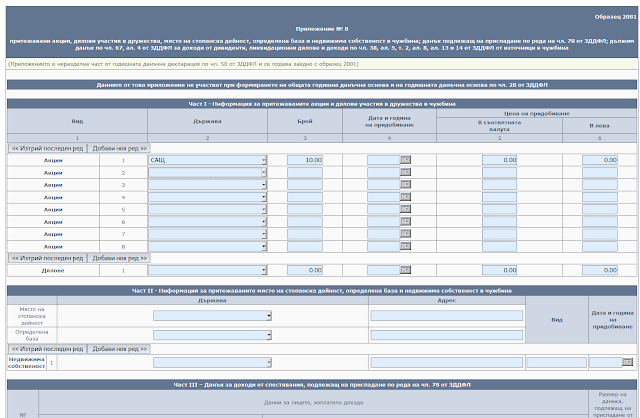Click price in leva field, Акции row 8

[600, 246]
